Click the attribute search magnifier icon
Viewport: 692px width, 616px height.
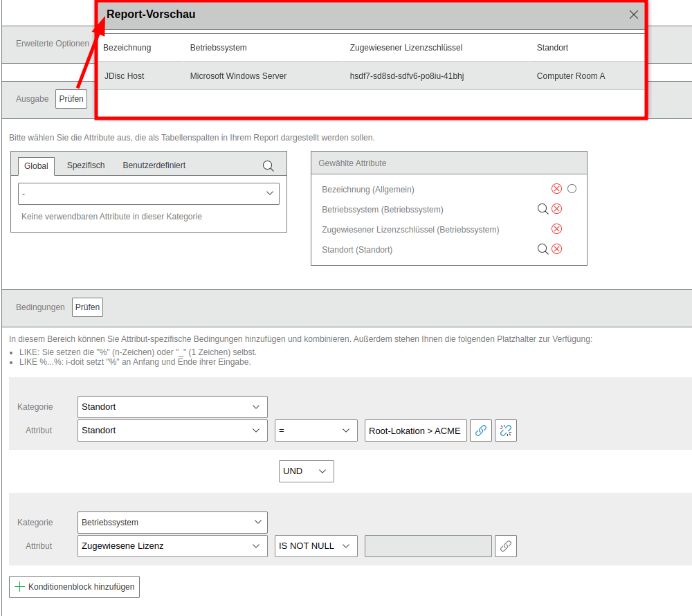(x=268, y=166)
